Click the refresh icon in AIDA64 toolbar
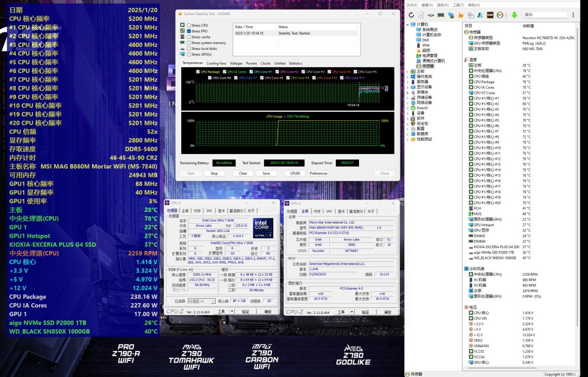Screen dimensions: 588x377 point(411,15)
